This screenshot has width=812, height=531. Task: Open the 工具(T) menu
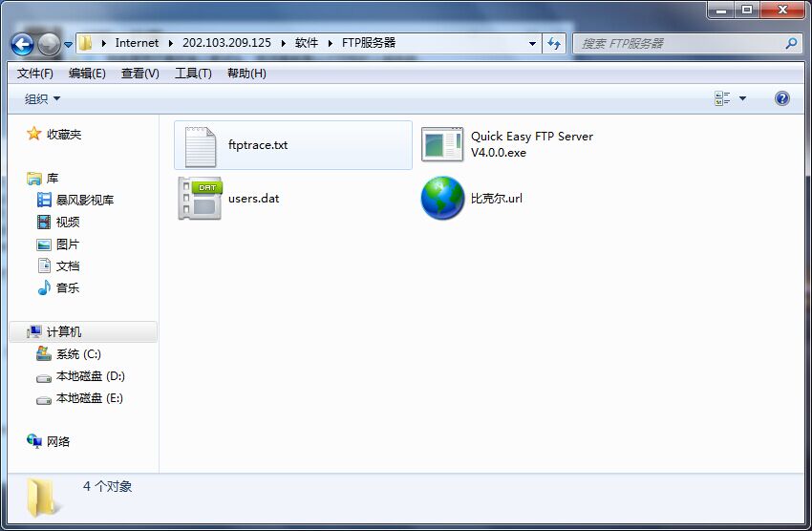pos(193,74)
